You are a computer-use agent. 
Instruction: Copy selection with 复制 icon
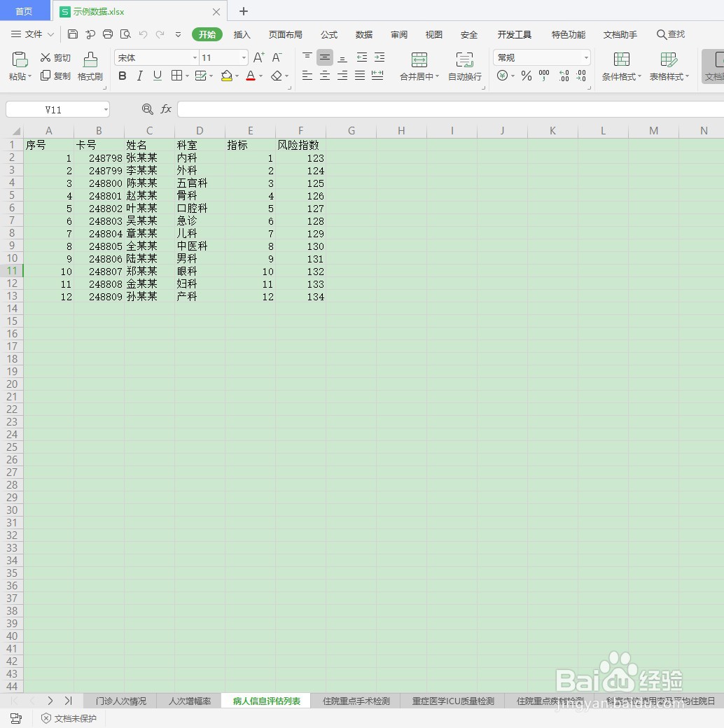pyautogui.click(x=55, y=76)
